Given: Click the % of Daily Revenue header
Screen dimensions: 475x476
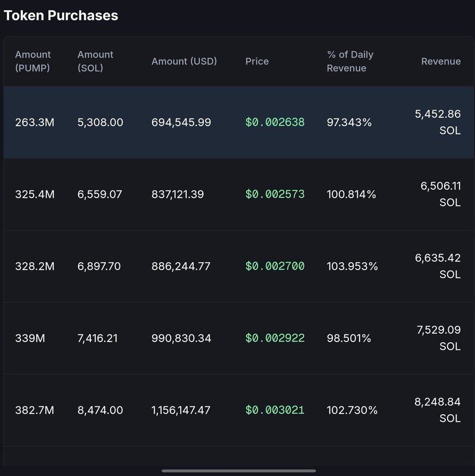Looking at the screenshot, I should 350,61.
